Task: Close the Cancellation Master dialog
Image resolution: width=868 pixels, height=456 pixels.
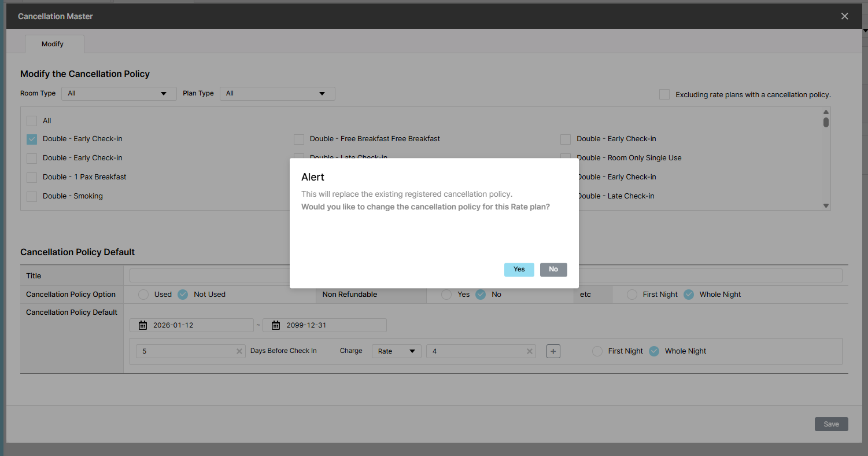Action: point(844,16)
